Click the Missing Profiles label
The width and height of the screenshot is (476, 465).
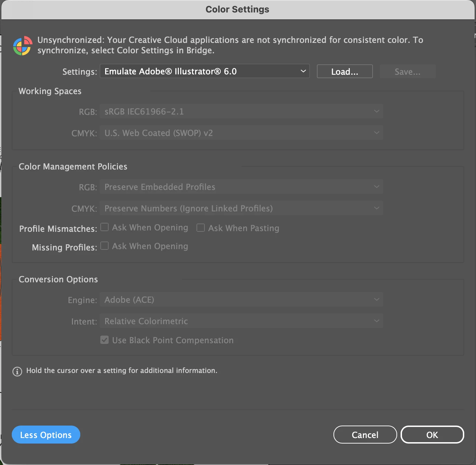point(64,247)
